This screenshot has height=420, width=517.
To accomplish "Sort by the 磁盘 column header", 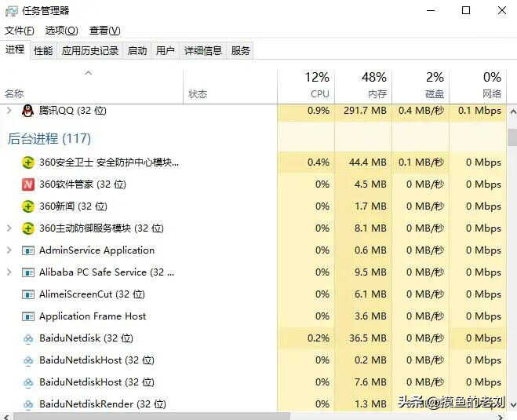I will click(421, 86).
